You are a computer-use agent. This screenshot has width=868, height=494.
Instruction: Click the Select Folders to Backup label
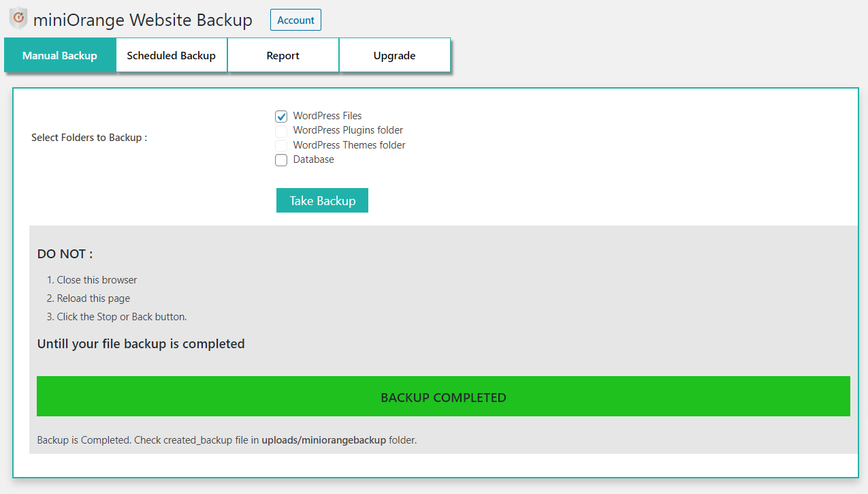(x=89, y=138)
